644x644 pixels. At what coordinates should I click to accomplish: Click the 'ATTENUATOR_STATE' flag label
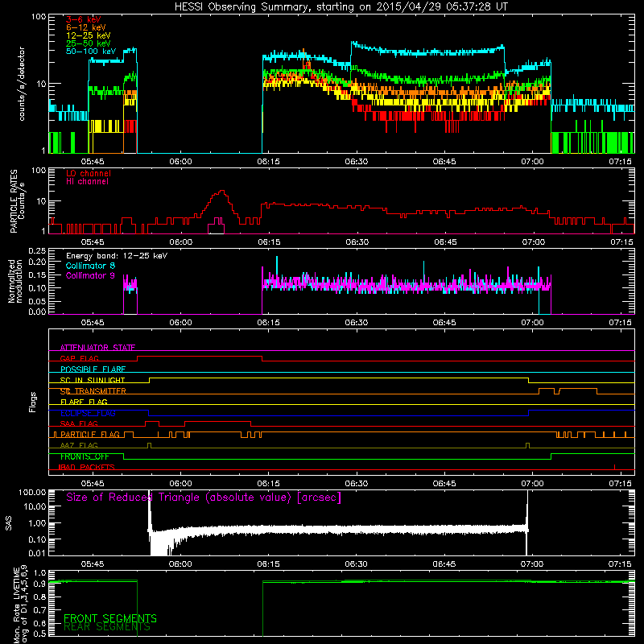[97, 348]
